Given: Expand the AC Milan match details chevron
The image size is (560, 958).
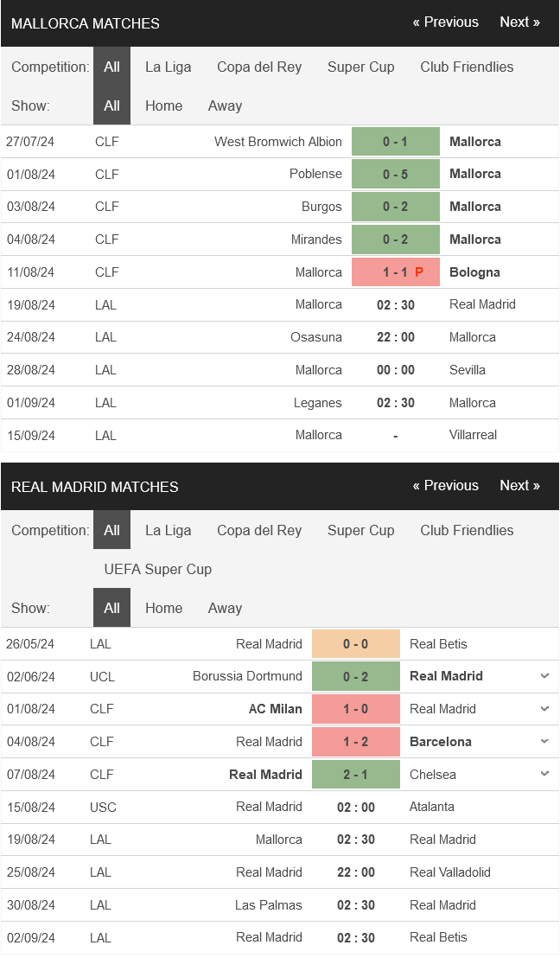Looking at the screenshot, I should pyautogui.click(x=544, y=709).
